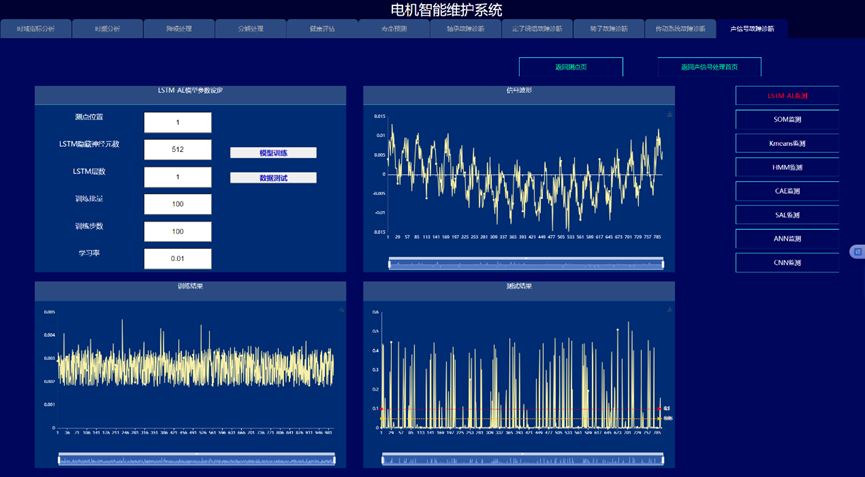Select CNN监测 at the bottom of the model list

click(787, 263)
